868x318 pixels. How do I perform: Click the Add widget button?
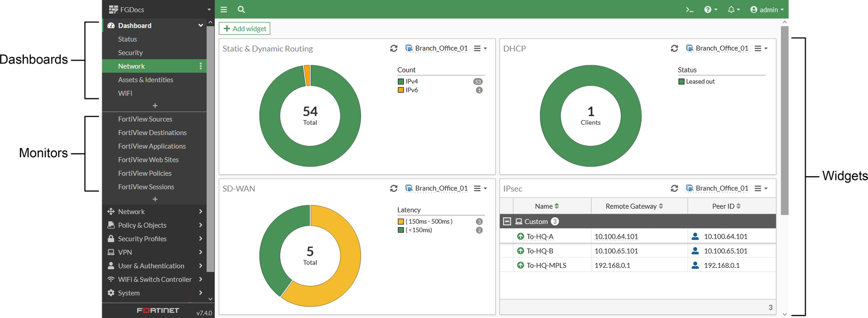(x=244, y=29)
